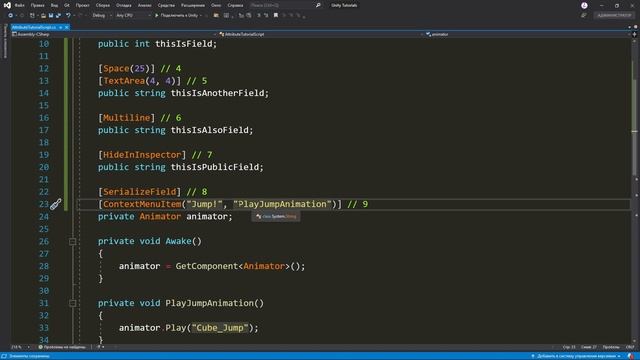
Task: Collapse the PlayJumpAnimation() method outline
Action: coord(73,303)
